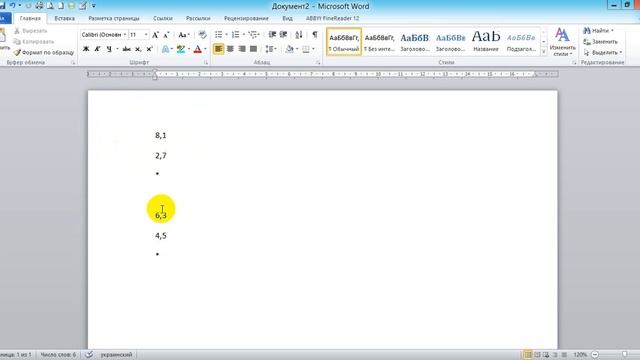Click the Draft view icon in status bar

tap(564, 355)
